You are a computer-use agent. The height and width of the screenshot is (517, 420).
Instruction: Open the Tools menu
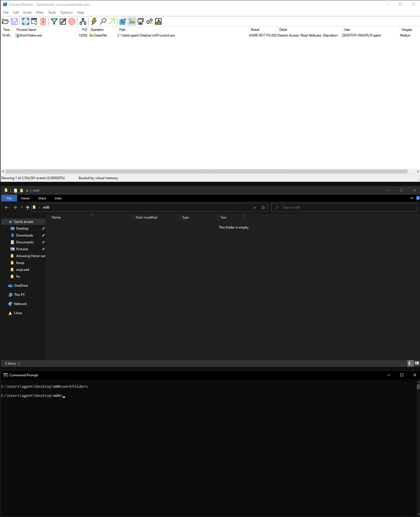(x=52, y=13)
